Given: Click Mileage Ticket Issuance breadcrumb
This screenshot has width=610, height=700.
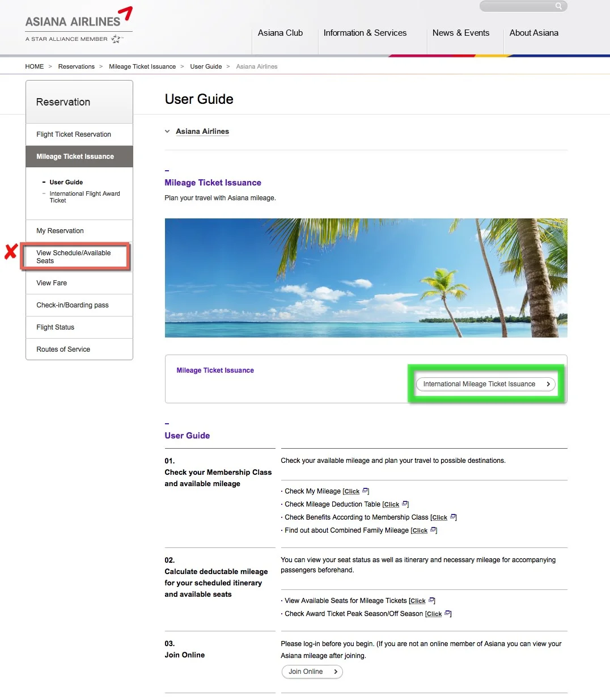Looking at the screenshot, I should pyautogui.click(x=142, y=66).
